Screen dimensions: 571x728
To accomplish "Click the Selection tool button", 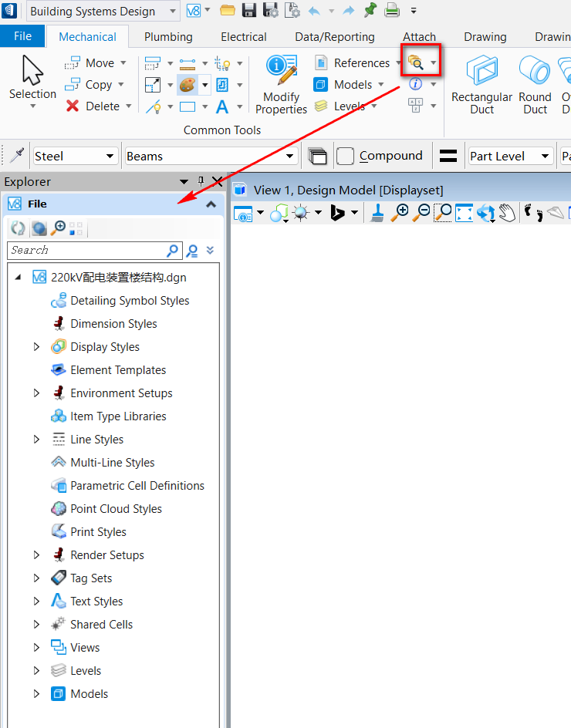I will 32,82.
